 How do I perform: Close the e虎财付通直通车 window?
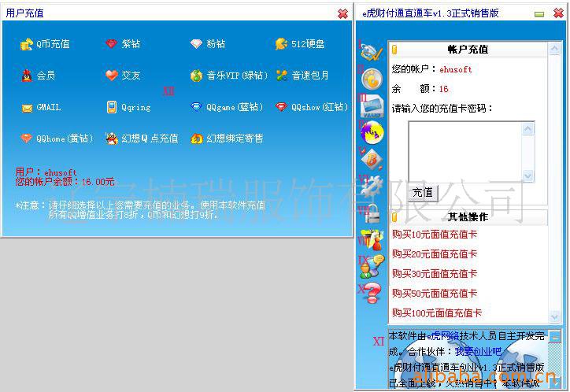pos(558,13)
